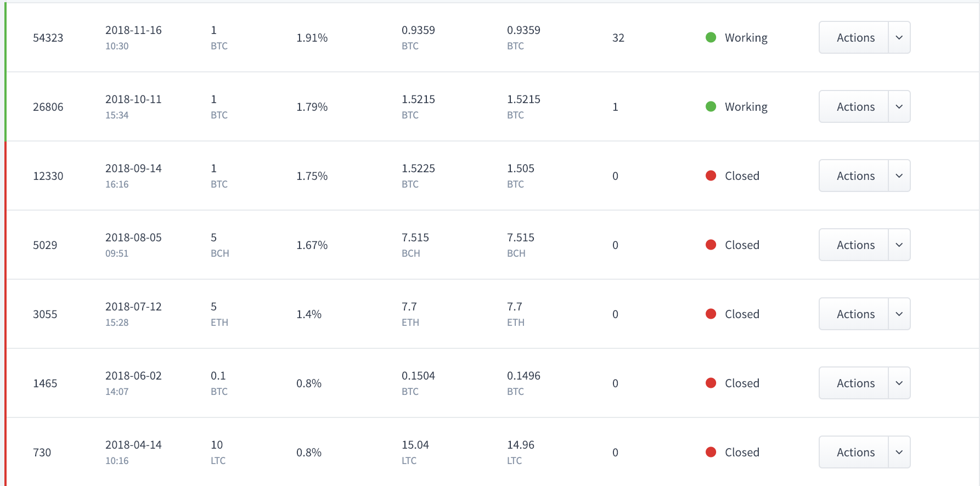Click green status dot for row 26806
980x486 pixels.
(x=711, y=106)
